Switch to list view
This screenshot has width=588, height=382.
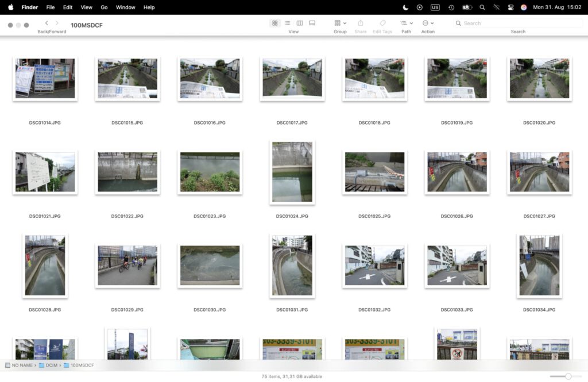pyautogui.click(x=287, y=23)
